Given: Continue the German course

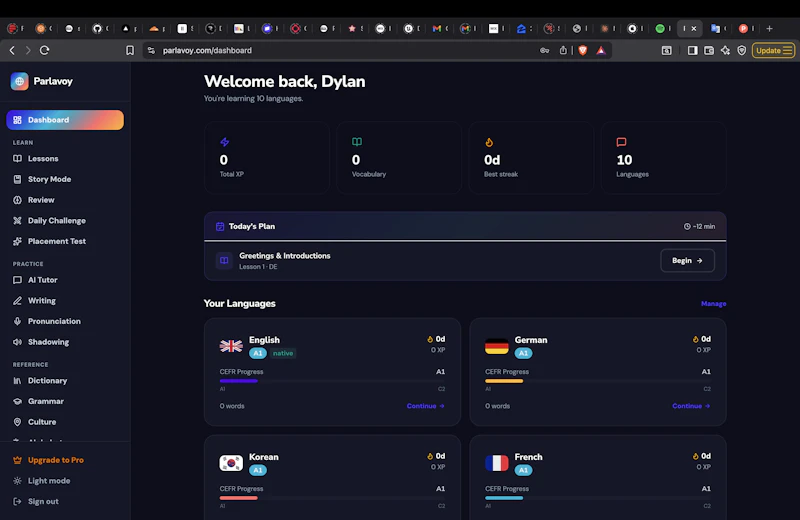Looking at the screenshot, I should point(691,406).
